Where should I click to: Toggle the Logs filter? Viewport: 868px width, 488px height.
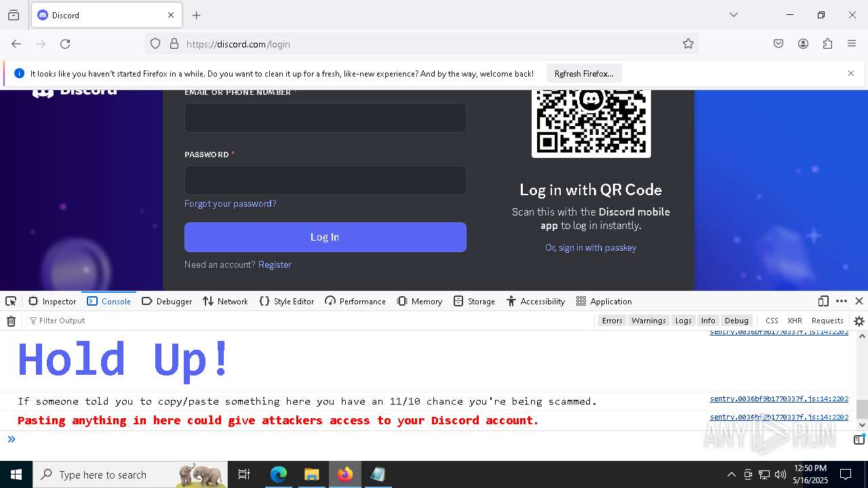click(683, 321)
